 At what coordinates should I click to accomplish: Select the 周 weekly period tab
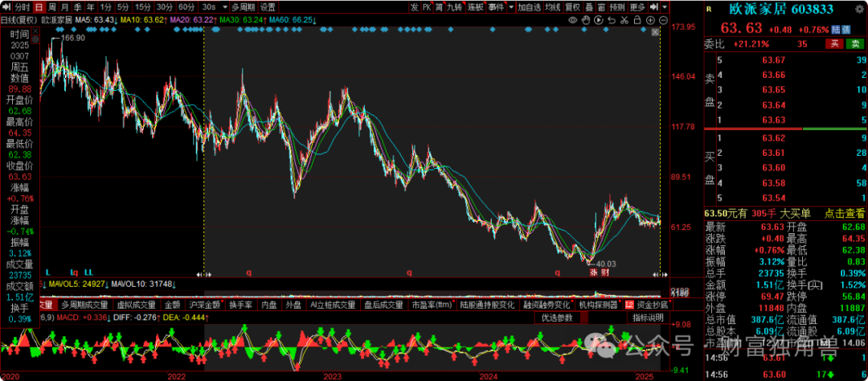[52, 7]
